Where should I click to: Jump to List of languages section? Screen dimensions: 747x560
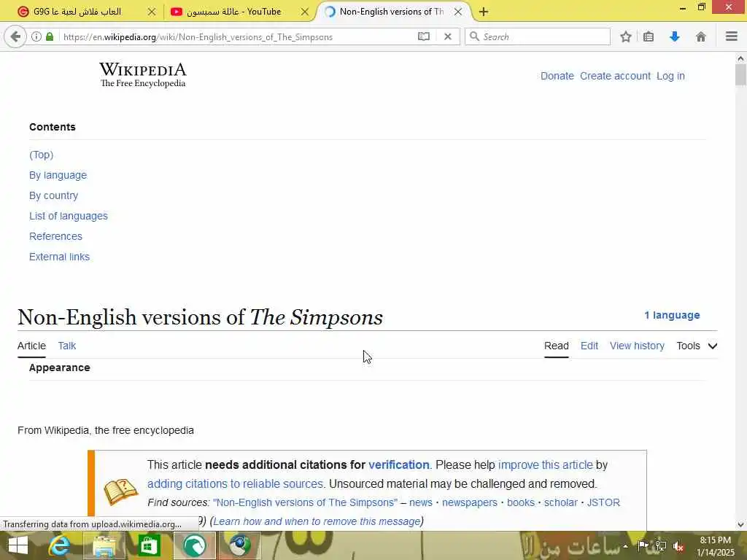click(69, 216)
